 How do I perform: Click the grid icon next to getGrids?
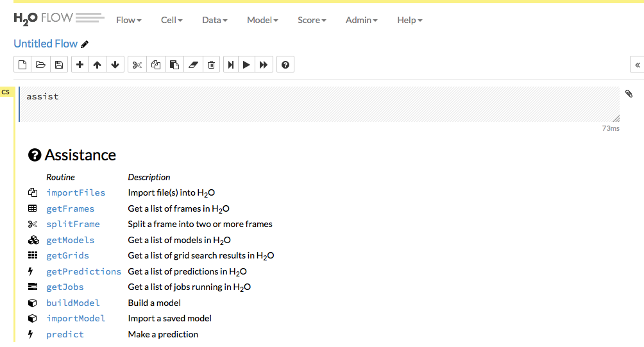[x=33, y=255]
